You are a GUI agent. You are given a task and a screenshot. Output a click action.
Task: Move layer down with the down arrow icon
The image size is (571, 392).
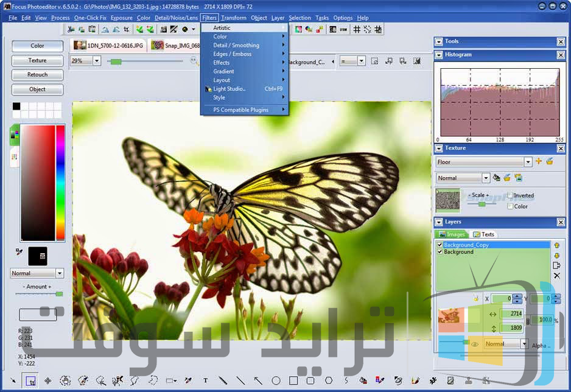[x=557, y=256]
